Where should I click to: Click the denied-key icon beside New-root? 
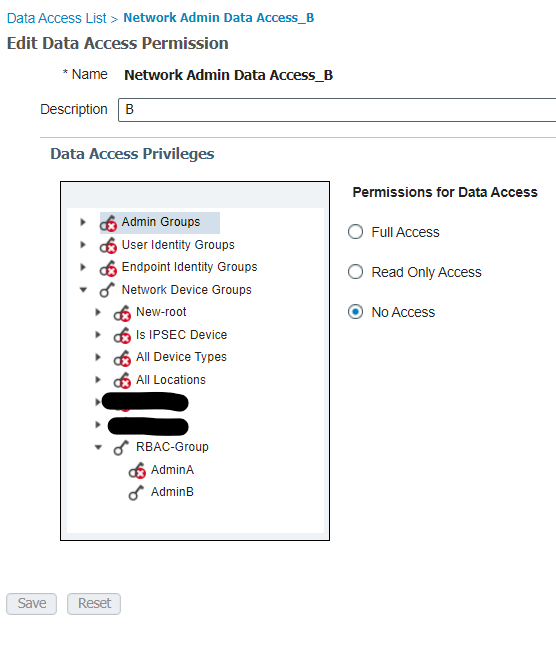point(122,313)
